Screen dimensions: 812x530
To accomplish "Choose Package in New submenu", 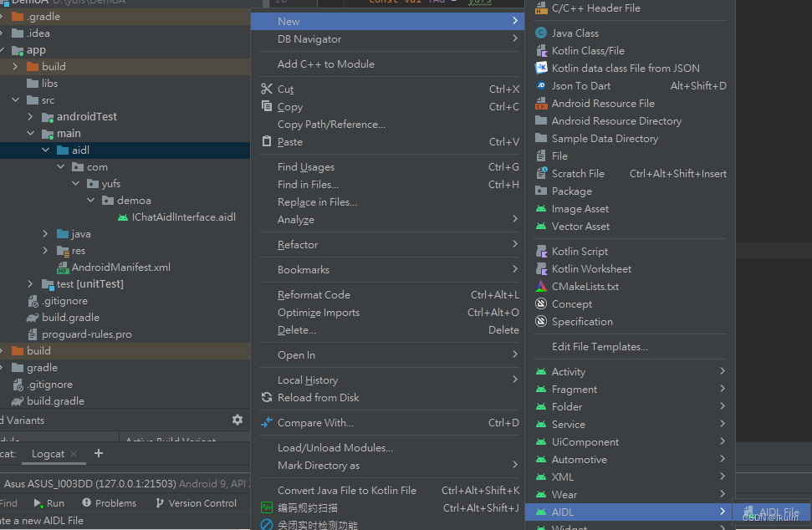I will (631, 191).
